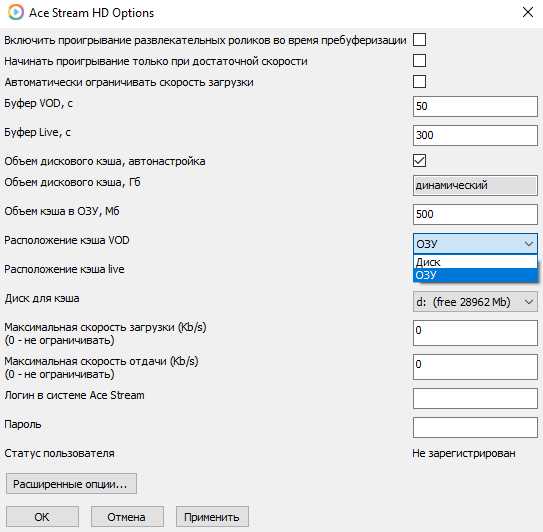This screenshot has height=532, width=543.
Task: Collapse the VOD cache location dropdown arrow
Action: (528, 244)
